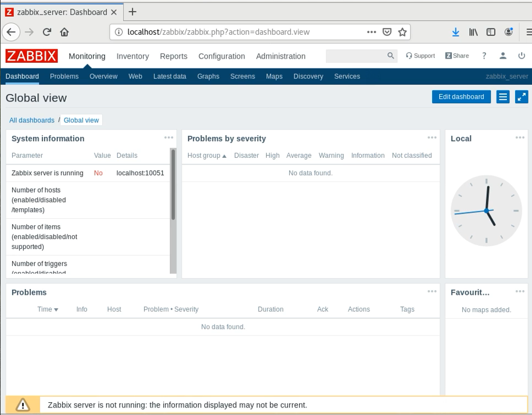Open the Favourite maps widget options dots
The image size is (532, 415).
coord(520,291)
